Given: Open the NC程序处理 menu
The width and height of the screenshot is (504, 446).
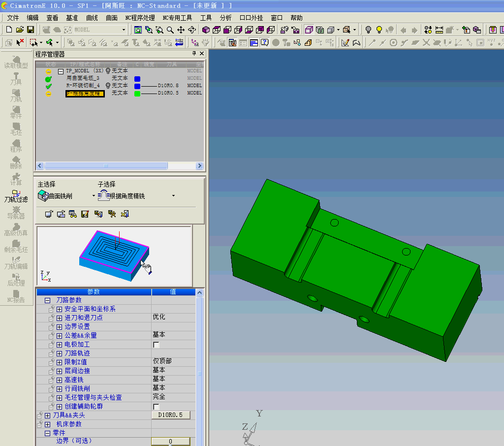Looking at the screenshot, I should (140, 18).
